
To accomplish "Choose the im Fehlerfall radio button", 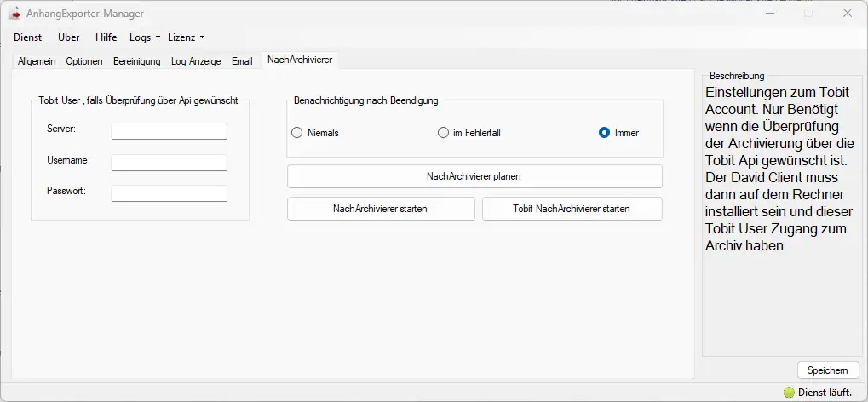I will click(443, 133).
